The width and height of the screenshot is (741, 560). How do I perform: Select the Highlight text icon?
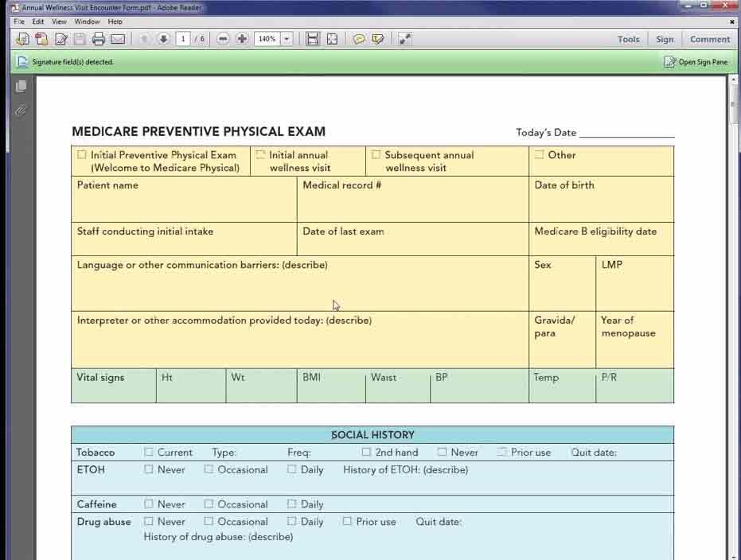(x=378, y=38)
